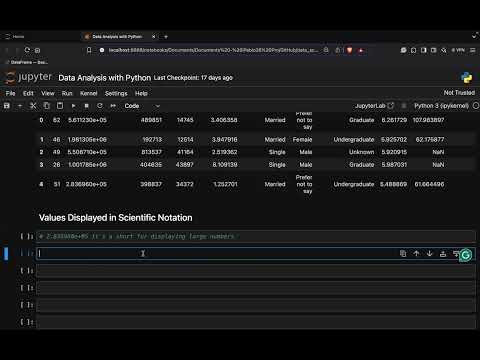Save the notebook with the save icon

tap(7, 106)
